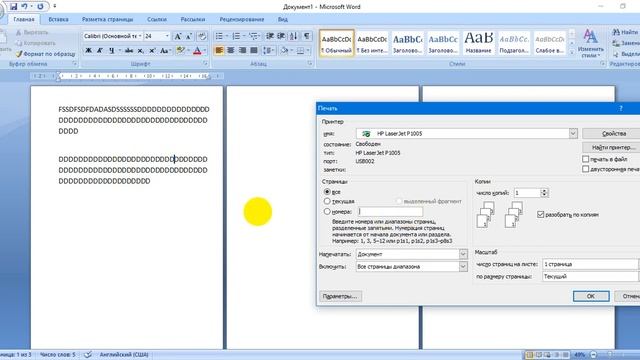This screenshot has height=360, width=640.
Task: Switch to the Разметка страницы tab
Action: pos(107,19)
